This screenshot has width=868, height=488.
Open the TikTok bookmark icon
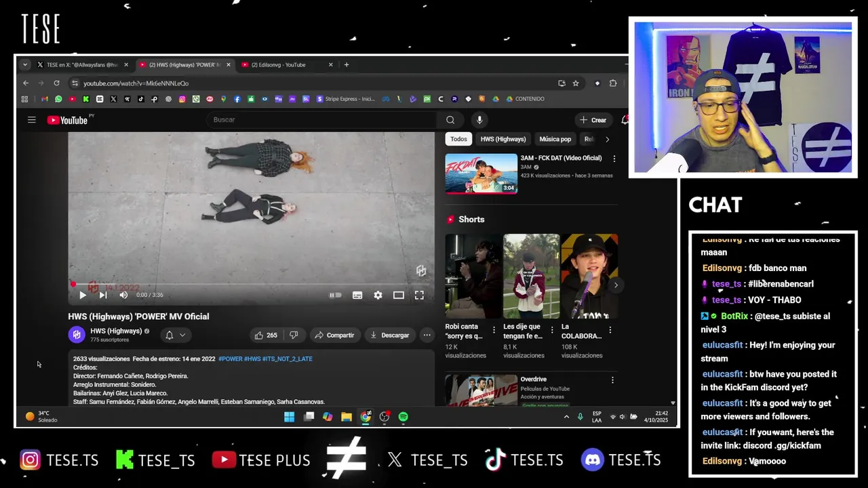[141, 99]
